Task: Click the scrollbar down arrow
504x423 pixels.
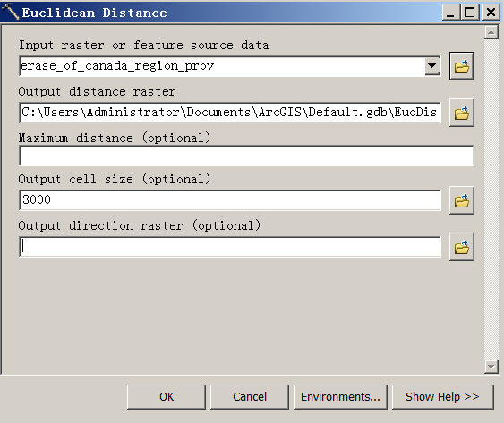Action: pyautogui.click(x=491, y=367)
